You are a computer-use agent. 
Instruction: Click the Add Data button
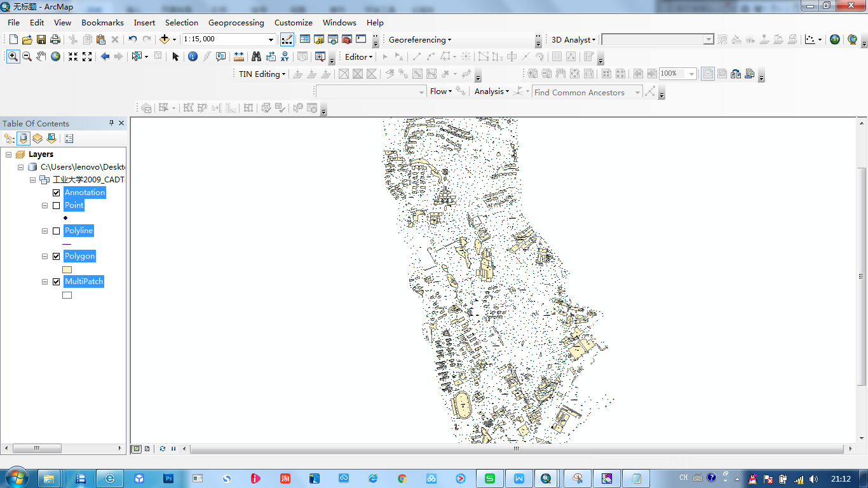pyautogui.click(x=165, y=39)
